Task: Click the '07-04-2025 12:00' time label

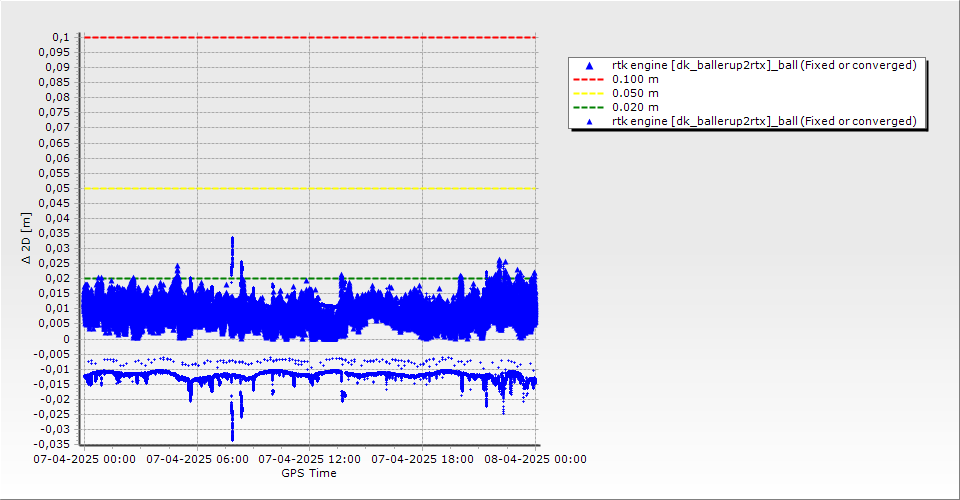Action: (x=310, y=459)
